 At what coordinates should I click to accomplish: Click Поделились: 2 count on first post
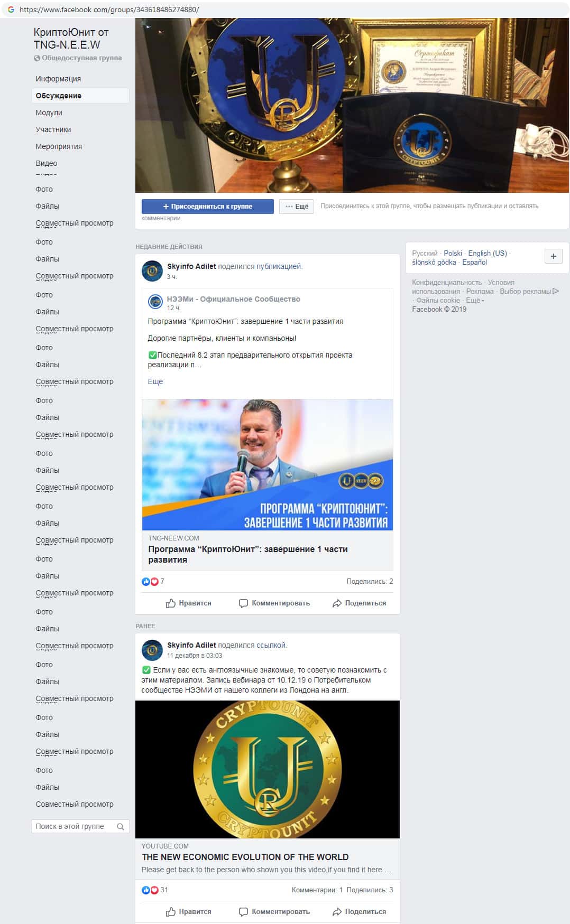click(x=370, y=581)
